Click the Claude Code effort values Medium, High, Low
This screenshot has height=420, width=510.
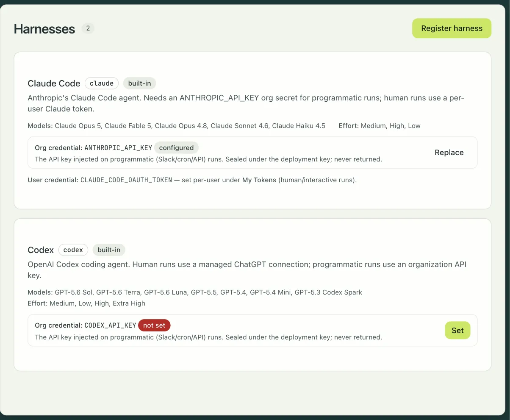[x=391, y=126]
